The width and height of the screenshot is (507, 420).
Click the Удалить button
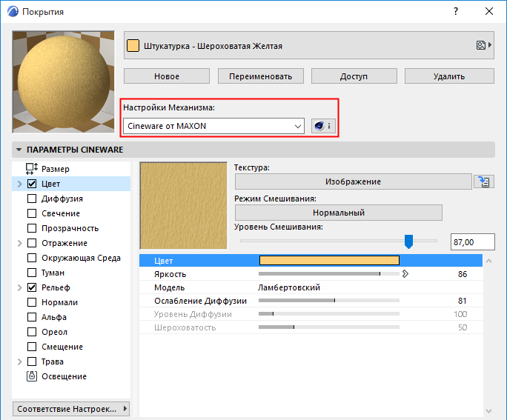[x=449, y=76]
